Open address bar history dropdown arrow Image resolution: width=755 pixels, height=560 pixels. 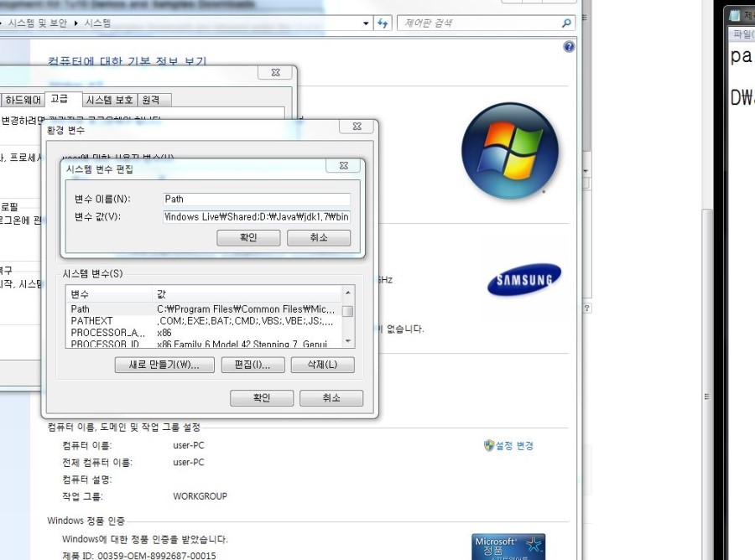coord(366,23)
